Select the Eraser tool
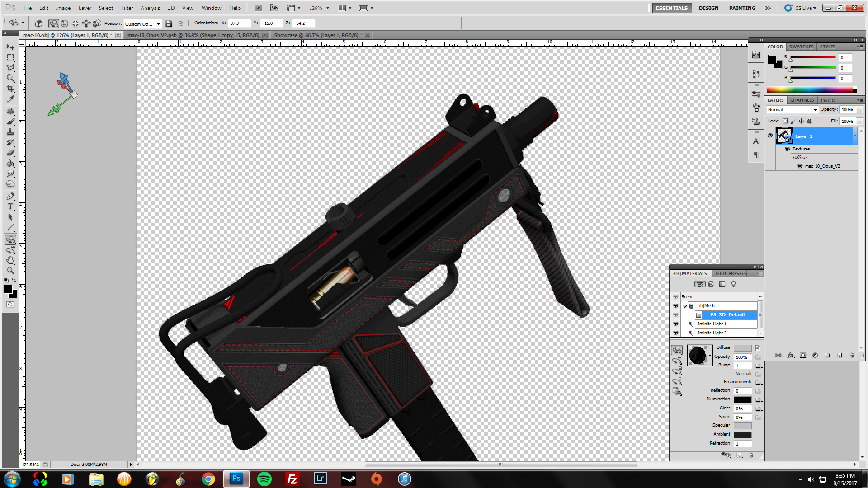Screen dimensions: 868x488 point(10,153)
